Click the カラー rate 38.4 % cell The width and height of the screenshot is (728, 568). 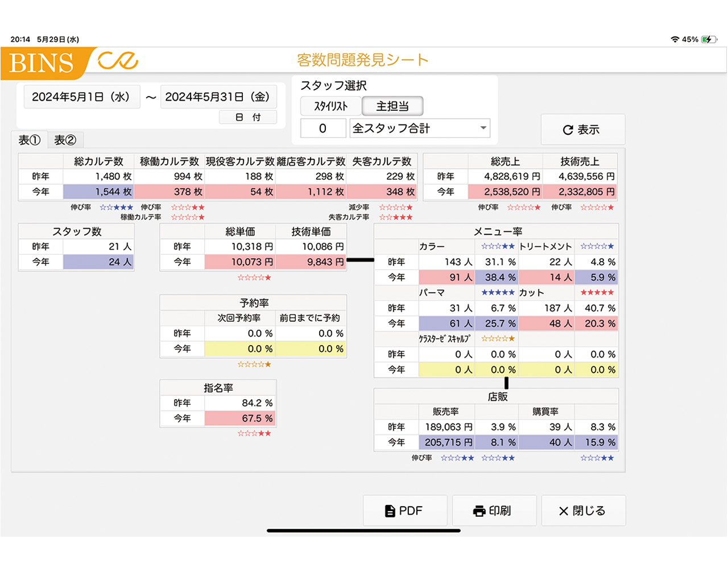497,277
